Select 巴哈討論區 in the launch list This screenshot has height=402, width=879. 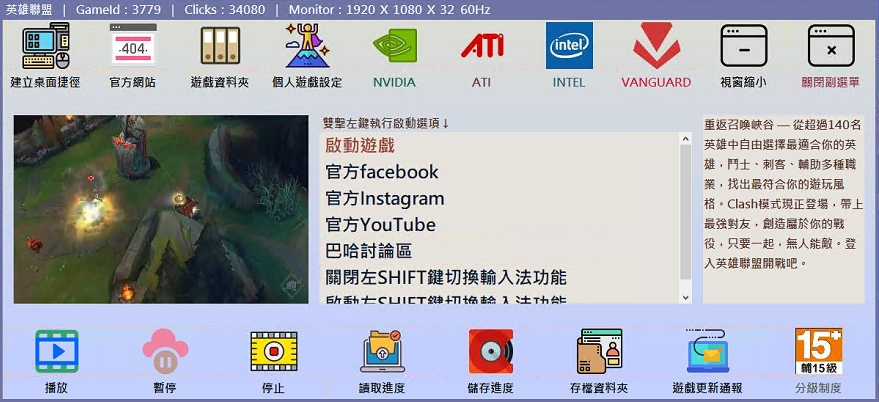click(x=499, y=251)
